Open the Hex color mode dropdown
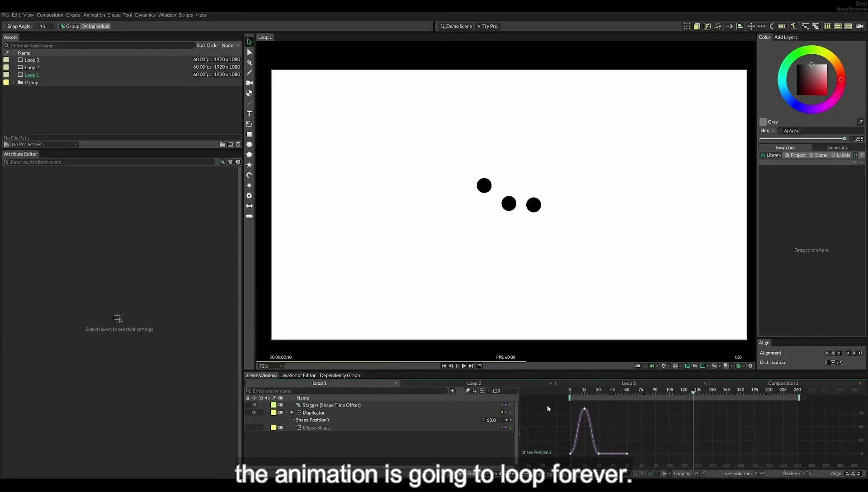 click(x=768, y=131)
